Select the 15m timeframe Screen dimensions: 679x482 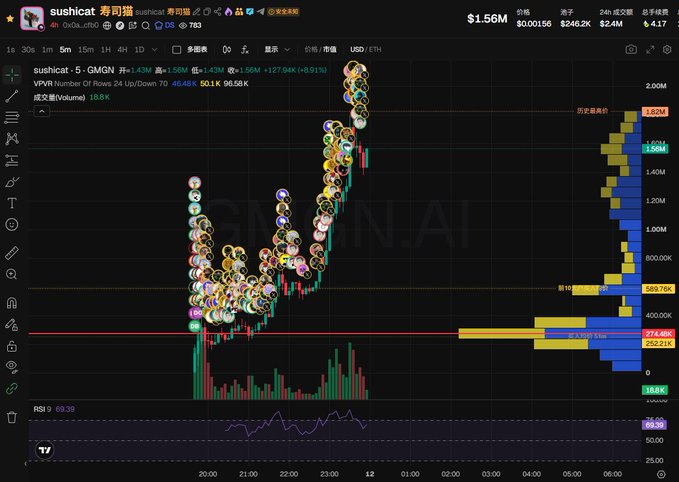(x=86, y=50)
